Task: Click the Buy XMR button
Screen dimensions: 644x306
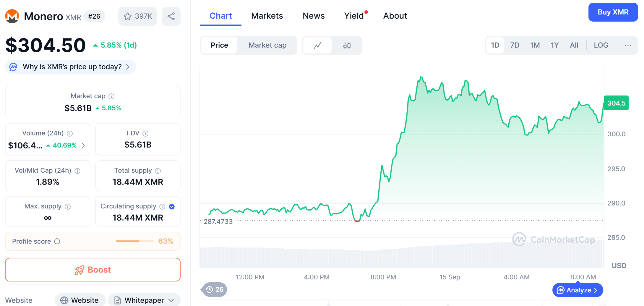Action: pos(613,12)
